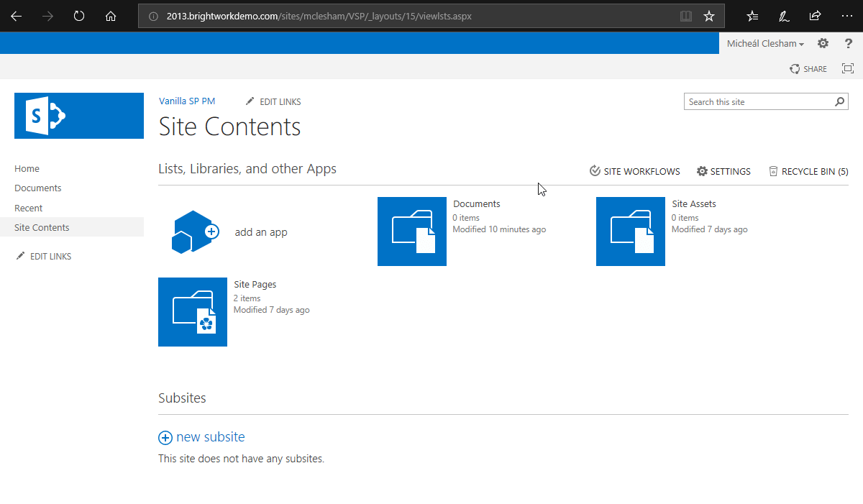
Task: Open Site Workflows
Action: tap(634, 171)
